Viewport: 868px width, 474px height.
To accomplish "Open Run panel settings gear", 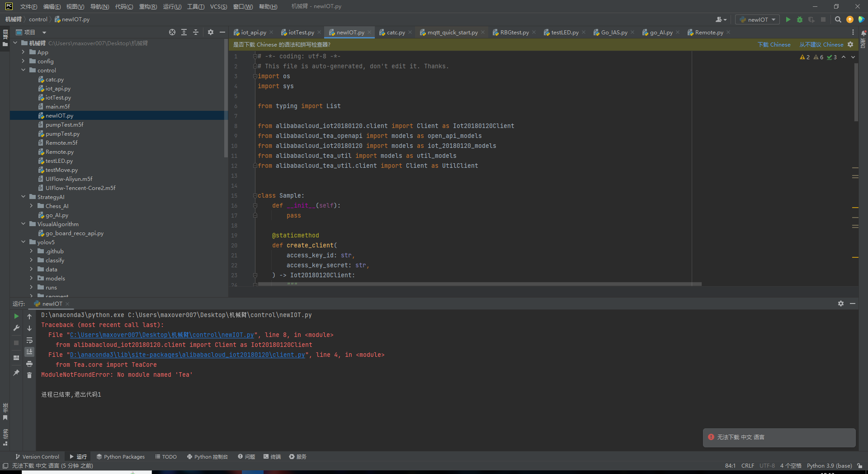I will [841, 303].
